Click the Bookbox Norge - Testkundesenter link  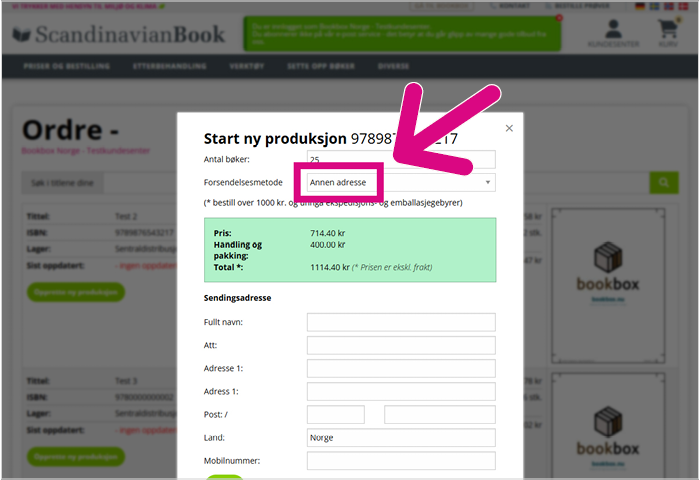coord(86,150)
